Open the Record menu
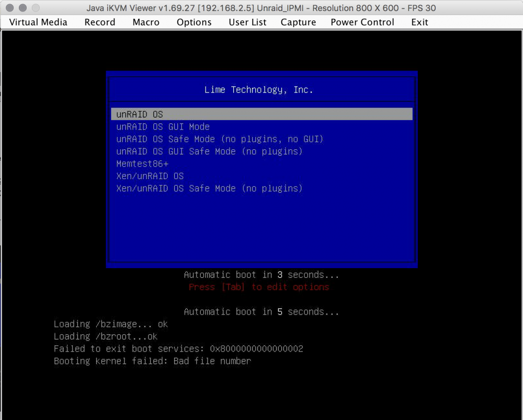Viewport: 523px width, 420px height. point(100,22)
